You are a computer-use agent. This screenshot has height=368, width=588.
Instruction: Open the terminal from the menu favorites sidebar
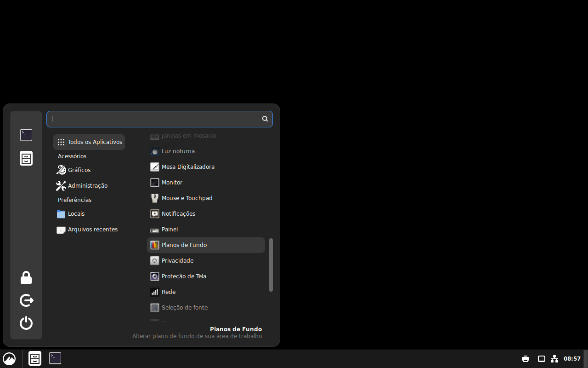coord(26,135)
